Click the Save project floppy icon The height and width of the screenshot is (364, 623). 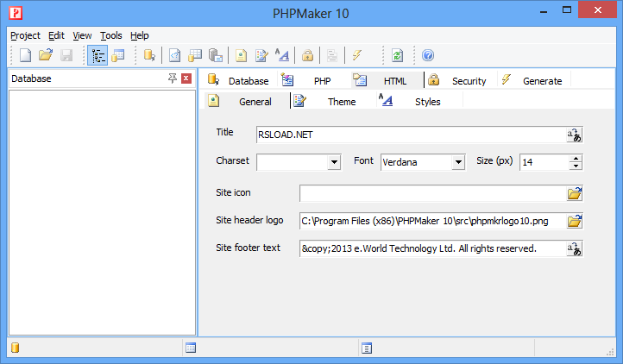pos(66,55)
